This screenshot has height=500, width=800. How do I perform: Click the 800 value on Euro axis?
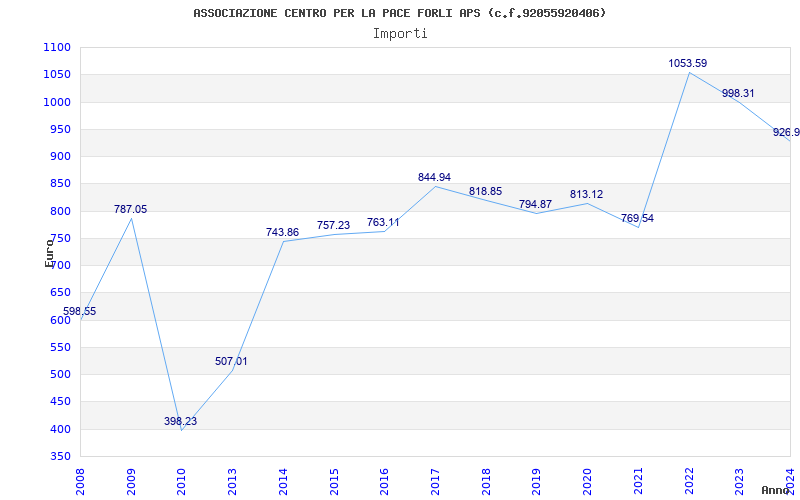point(60,211)
